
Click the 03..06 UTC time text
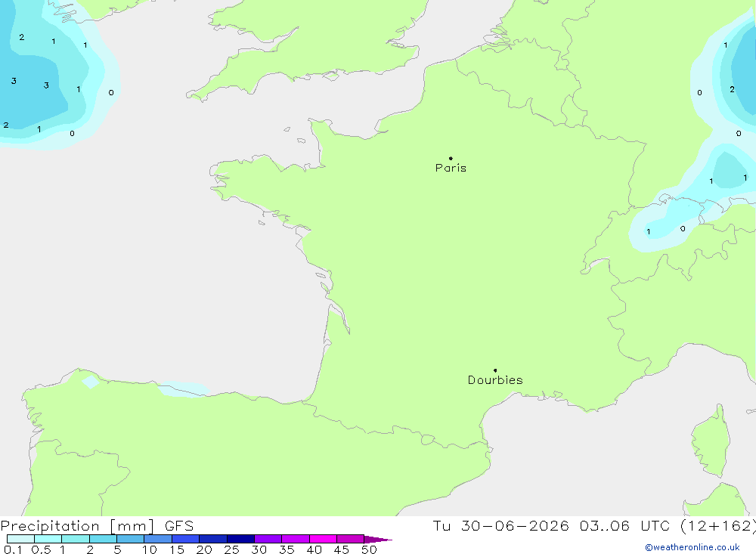[625, 525]
